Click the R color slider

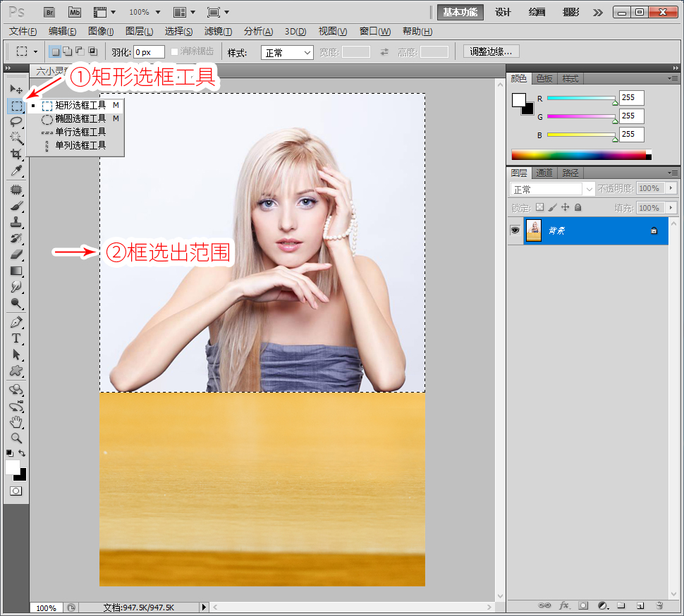[582, 98]
